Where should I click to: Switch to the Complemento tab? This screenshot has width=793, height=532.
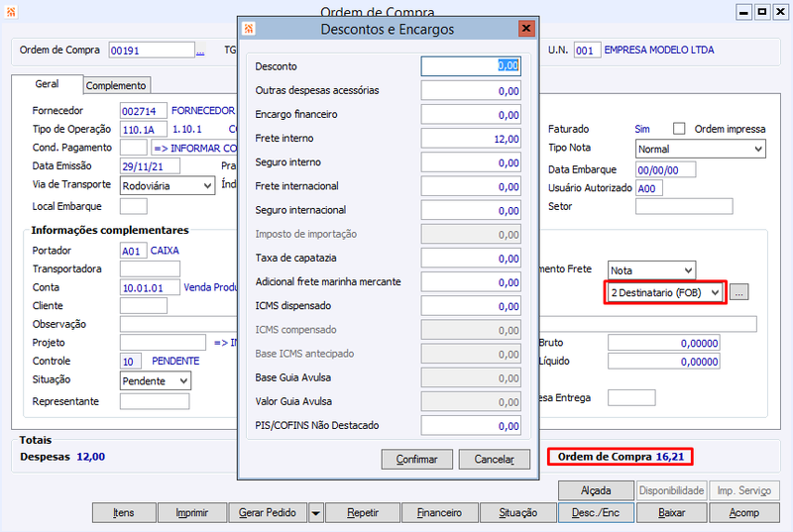point(116,85)
